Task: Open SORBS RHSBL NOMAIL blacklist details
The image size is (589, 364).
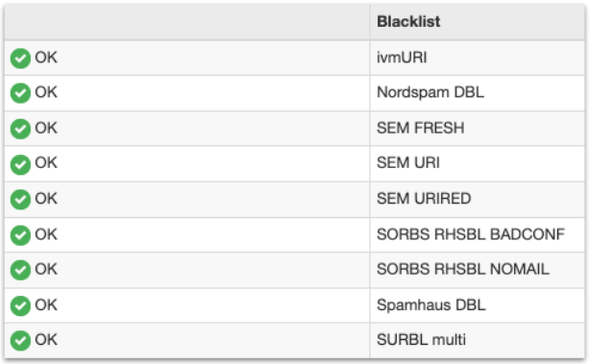Action: click(463, 269)
